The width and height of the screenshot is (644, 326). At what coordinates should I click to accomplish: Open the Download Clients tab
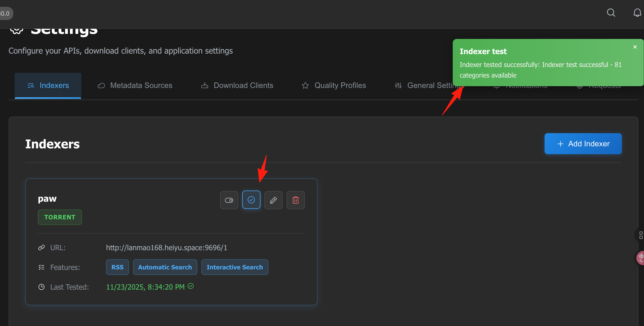point(237,85)
